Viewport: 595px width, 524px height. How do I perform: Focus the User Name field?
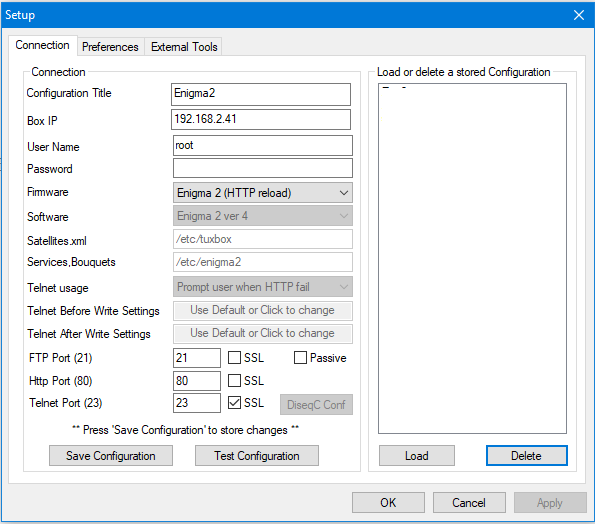click(263, 145)
